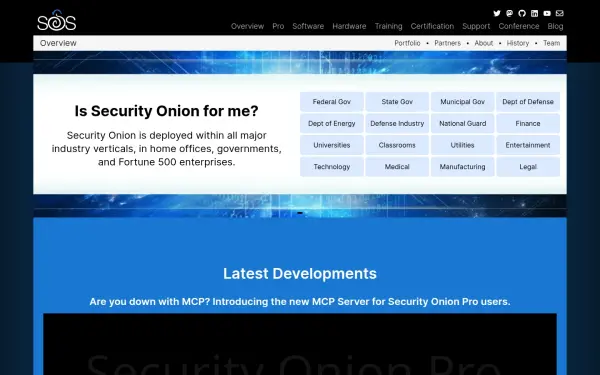
Task: Click the email envelope icon
Action: coord(559,13)
